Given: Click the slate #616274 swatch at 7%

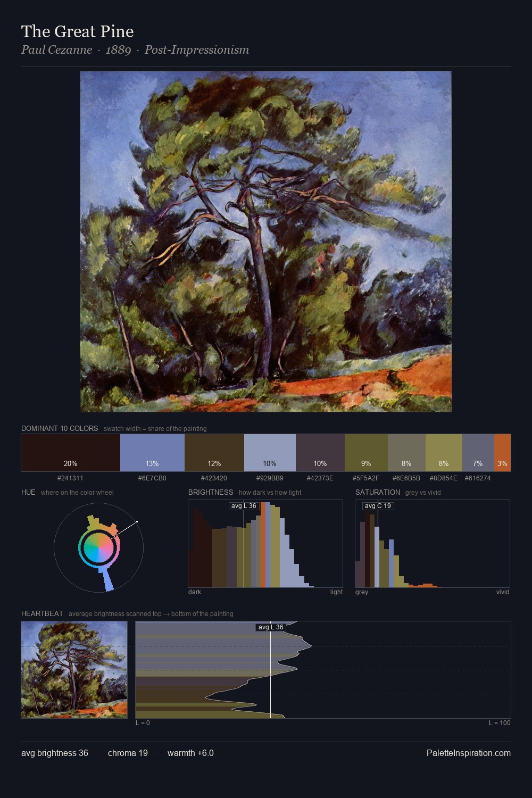Looking at the screenshot, I should (478, 453).
